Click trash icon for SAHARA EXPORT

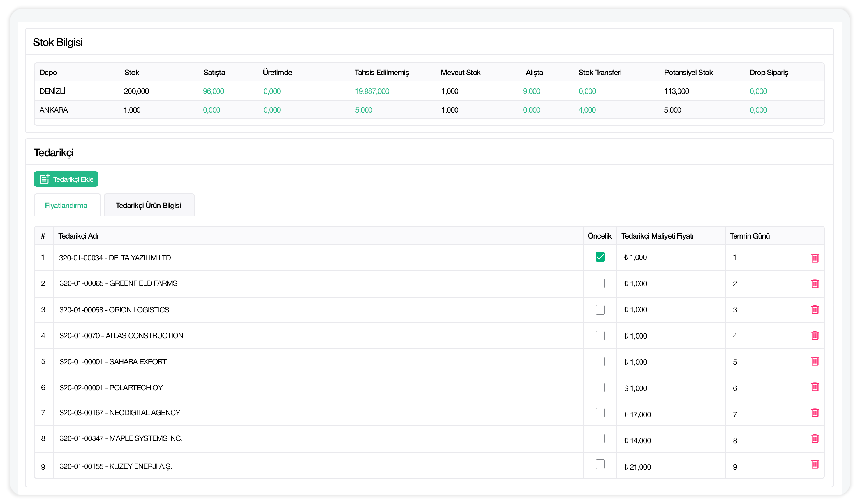click(x=815, y=361)
